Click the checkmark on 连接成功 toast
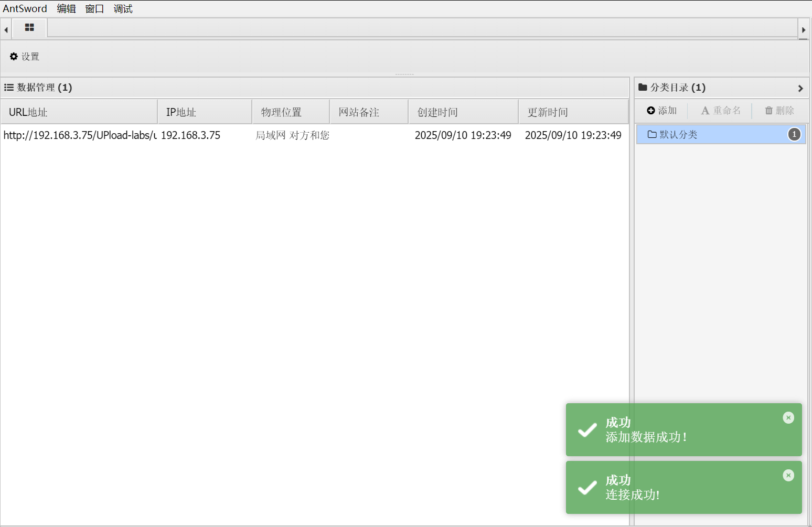This screenshot has width=812, height=527. coord(587,488)
